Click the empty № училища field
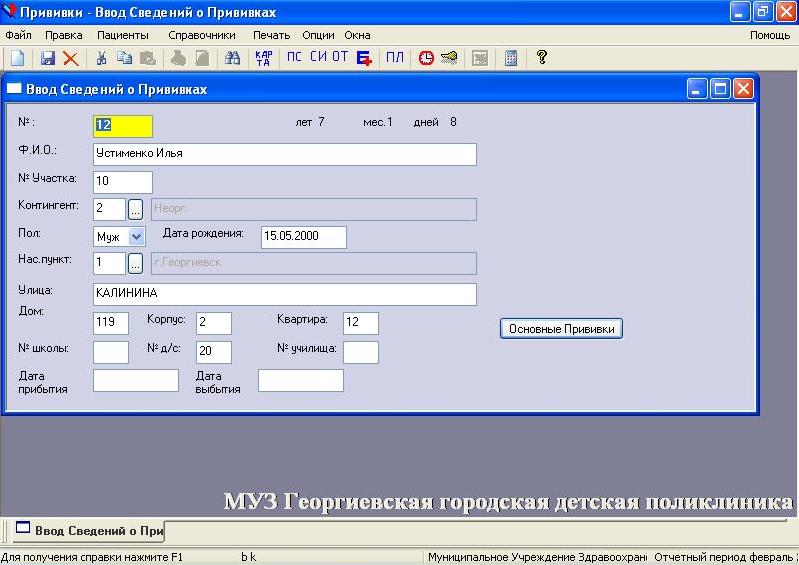Image resolution: width=799 pixels, height=565 pixels. [x=361, y=353]
